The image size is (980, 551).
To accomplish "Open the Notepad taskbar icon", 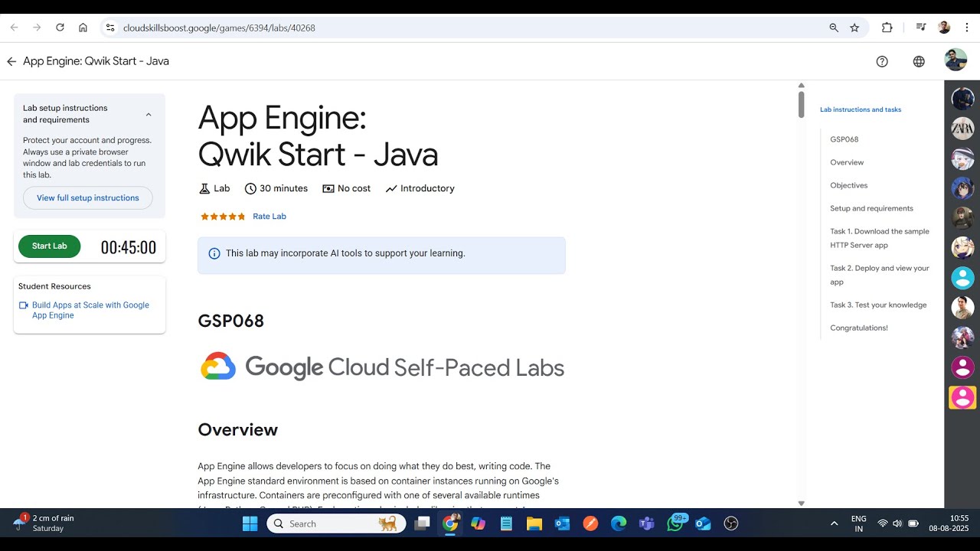I will (x=506, y=523).
